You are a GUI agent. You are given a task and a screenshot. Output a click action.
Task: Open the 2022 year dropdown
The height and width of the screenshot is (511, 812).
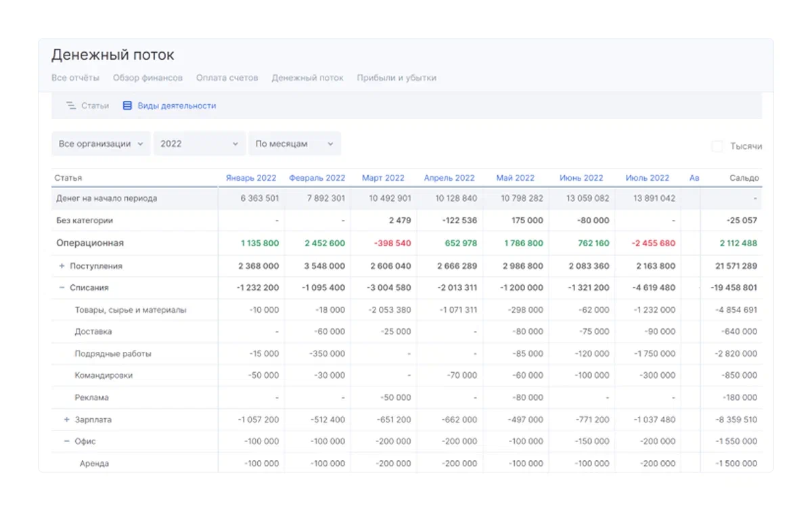point(199,143)
